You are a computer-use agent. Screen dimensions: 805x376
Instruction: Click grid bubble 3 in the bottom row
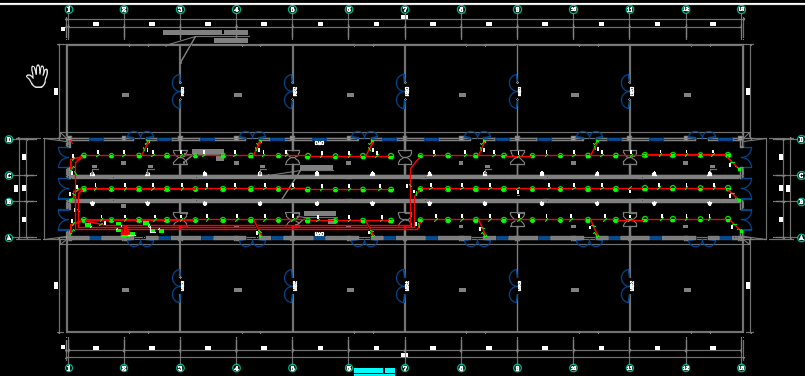180,368
